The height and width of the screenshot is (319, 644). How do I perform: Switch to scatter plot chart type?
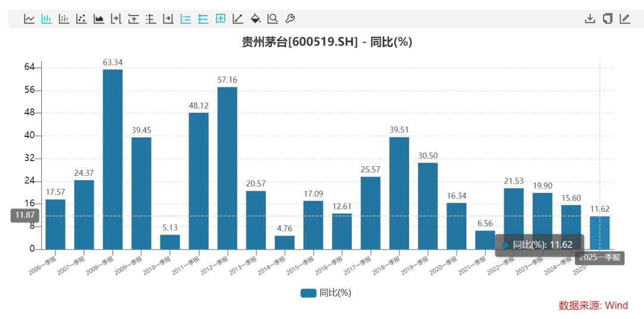(81, 18)
